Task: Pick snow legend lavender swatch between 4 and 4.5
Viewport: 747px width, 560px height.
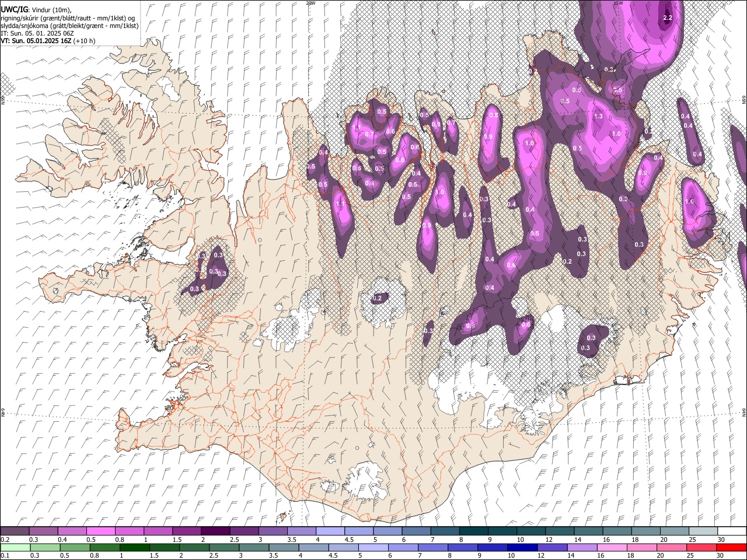Action: pos(329,531)
